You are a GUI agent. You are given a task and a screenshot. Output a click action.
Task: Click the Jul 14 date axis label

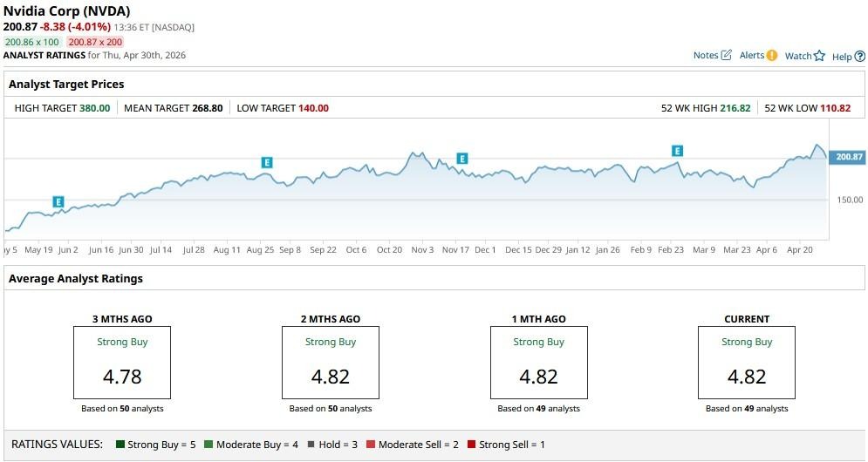pos(161,250)
